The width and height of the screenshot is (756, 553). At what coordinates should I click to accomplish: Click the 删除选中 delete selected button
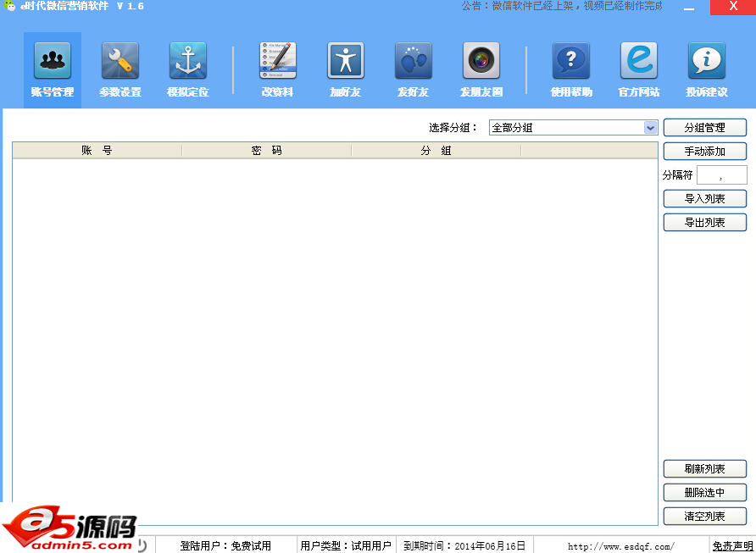(705, 492)
